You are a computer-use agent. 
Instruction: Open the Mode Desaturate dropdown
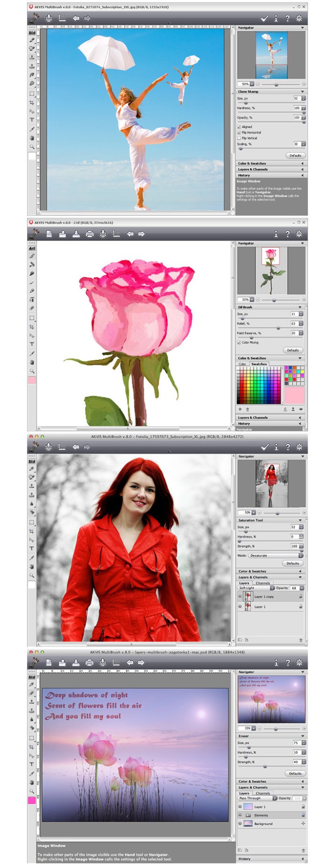tap(277, 555)
